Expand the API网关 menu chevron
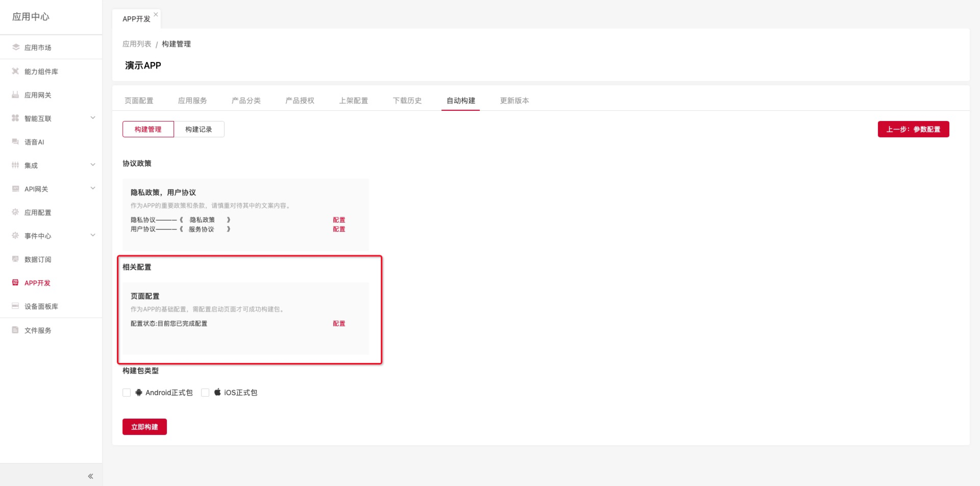Screen dimensions: 980x486 pyautogui.click(x=93, y=188)
